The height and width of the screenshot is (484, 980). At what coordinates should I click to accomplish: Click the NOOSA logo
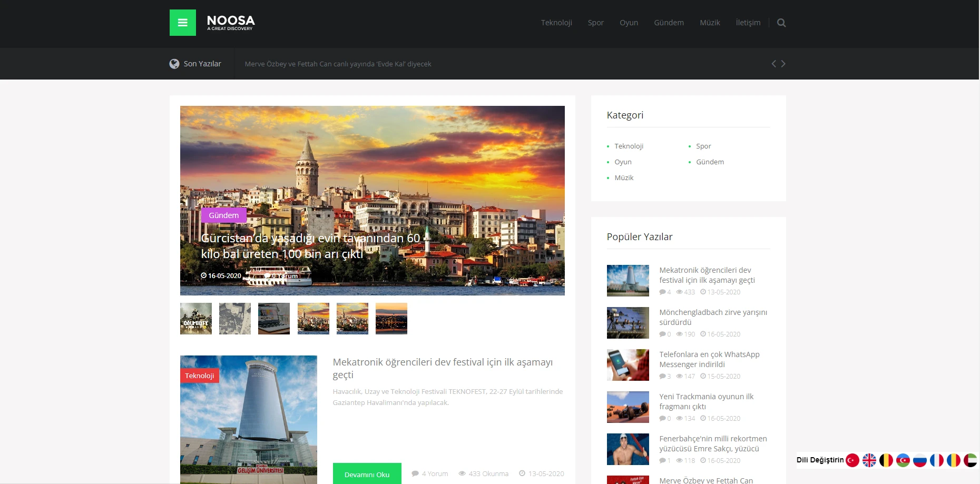tap(231, 23)
